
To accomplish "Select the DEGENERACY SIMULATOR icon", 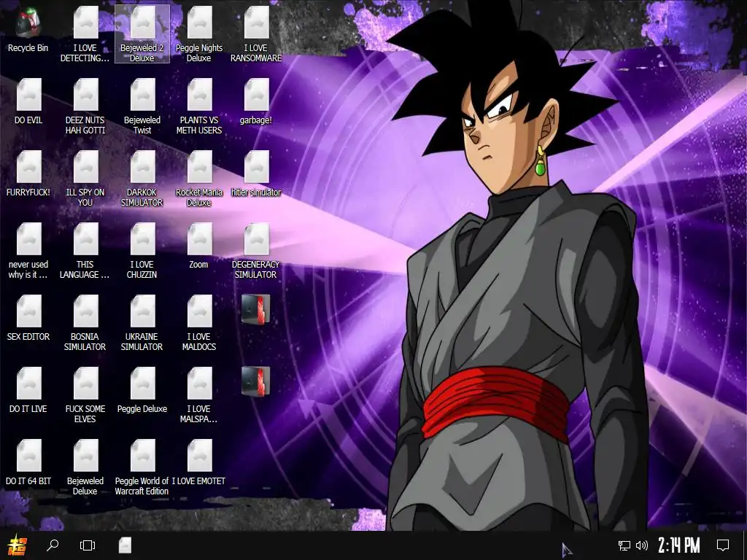I will (256, 251).
